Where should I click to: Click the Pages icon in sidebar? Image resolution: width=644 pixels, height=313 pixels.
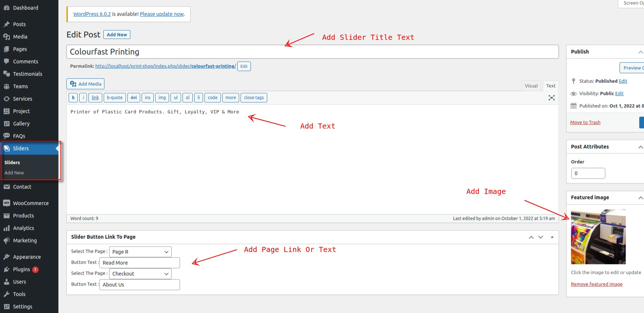[x=7, y=49]
